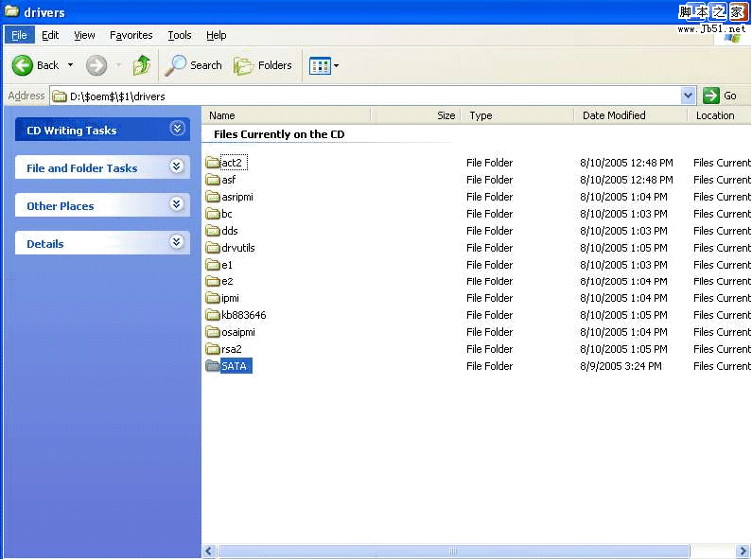Sort by the Type column header
This screenshot has height=560, width=752.
517,115
